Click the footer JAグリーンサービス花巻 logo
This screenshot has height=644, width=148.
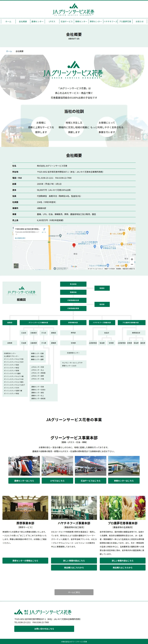coord(43,612)
